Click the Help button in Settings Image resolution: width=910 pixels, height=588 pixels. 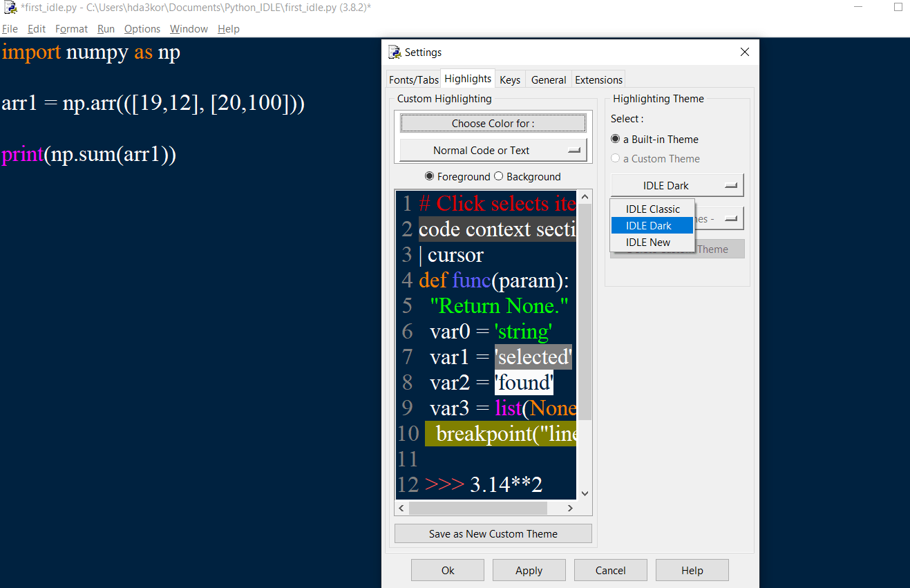(692, 570)
